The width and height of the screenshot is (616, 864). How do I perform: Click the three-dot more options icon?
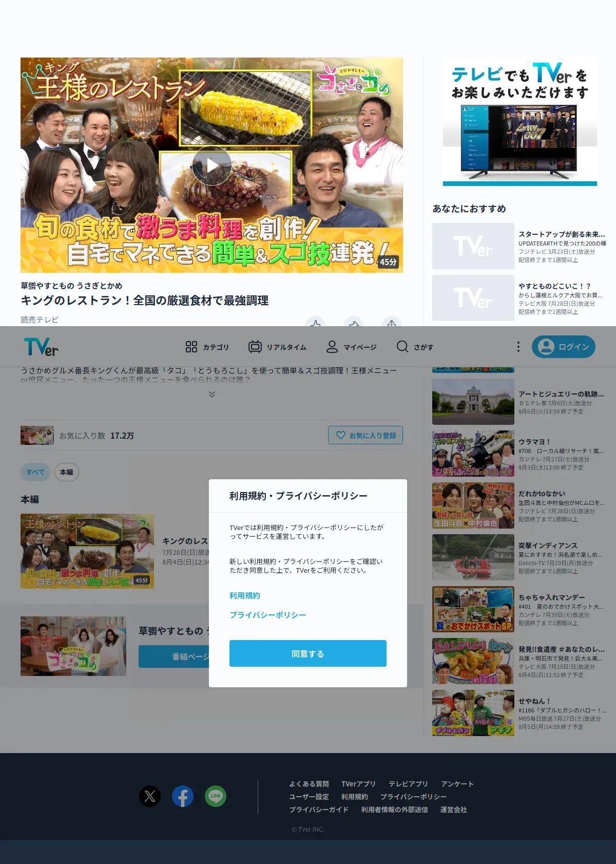click(518, 347)
